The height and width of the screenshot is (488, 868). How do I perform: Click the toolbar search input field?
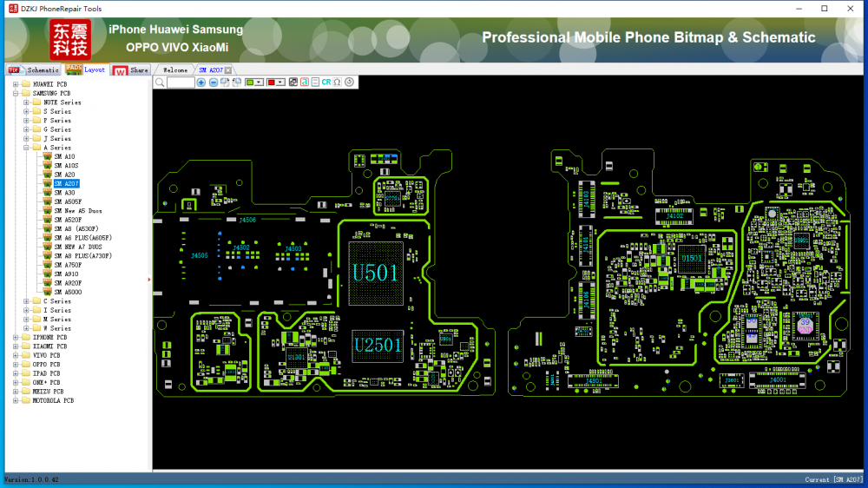tap(181, 82)
